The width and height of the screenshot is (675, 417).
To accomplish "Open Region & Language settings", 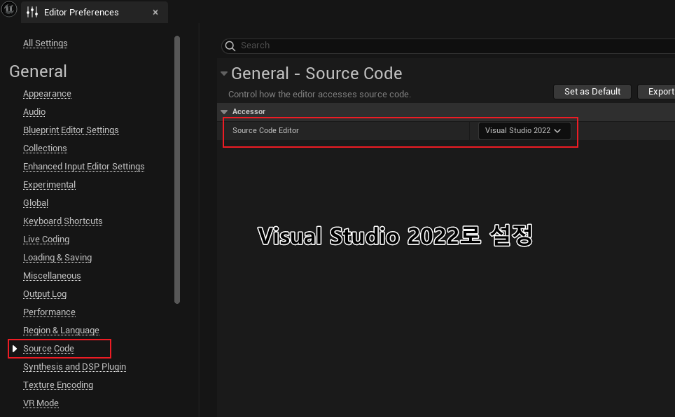I will click(61, 330).
